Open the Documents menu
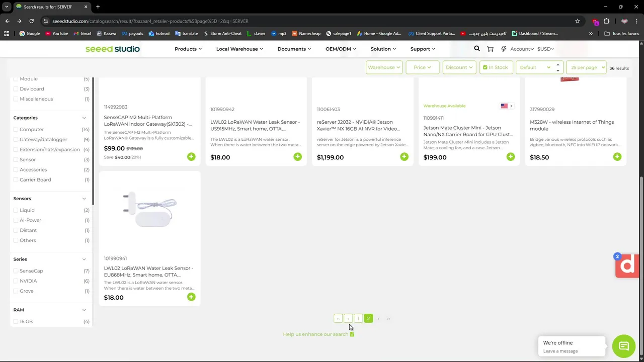644x362 pixels. click(294, 49)
